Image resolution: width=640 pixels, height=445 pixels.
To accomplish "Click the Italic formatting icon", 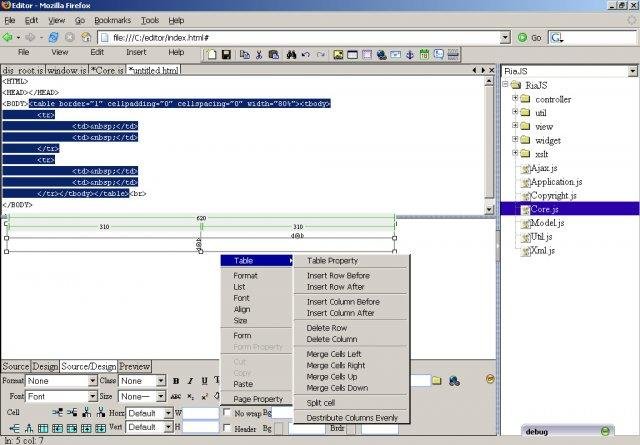I will coord(190,381).
